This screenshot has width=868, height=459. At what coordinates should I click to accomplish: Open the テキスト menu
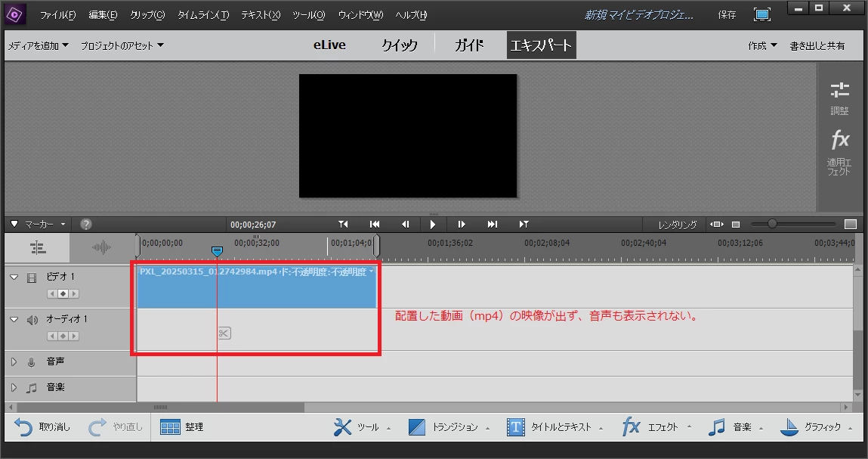click(x=261, y=15)
